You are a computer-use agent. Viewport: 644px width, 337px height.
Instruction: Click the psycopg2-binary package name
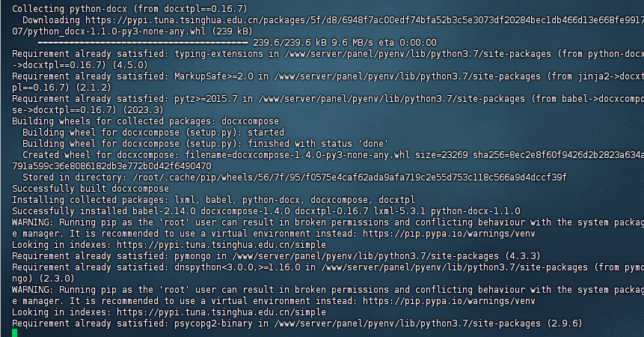pyautogui.click(x=213, y=324)
